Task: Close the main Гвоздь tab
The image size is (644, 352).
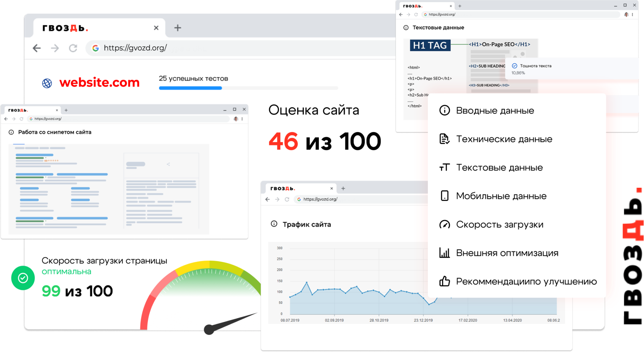Action: click(156, 28)
